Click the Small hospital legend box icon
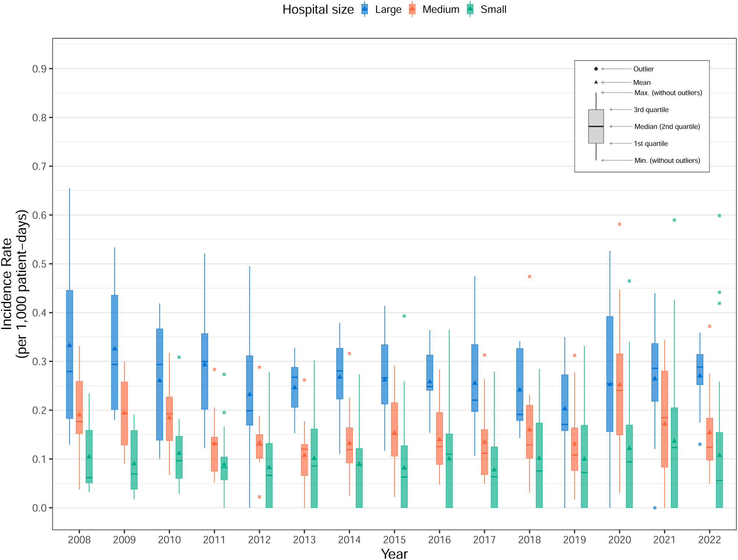Viewport: 738px width, 560px height. [x=470, y=9]
